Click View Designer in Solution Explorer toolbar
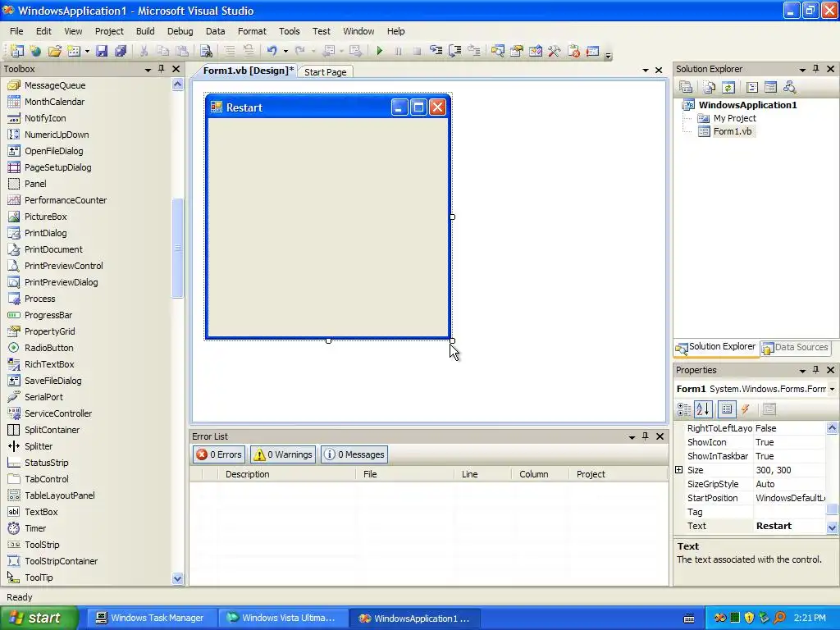This screenshot has height=630, width=840. tap(770, 87)
